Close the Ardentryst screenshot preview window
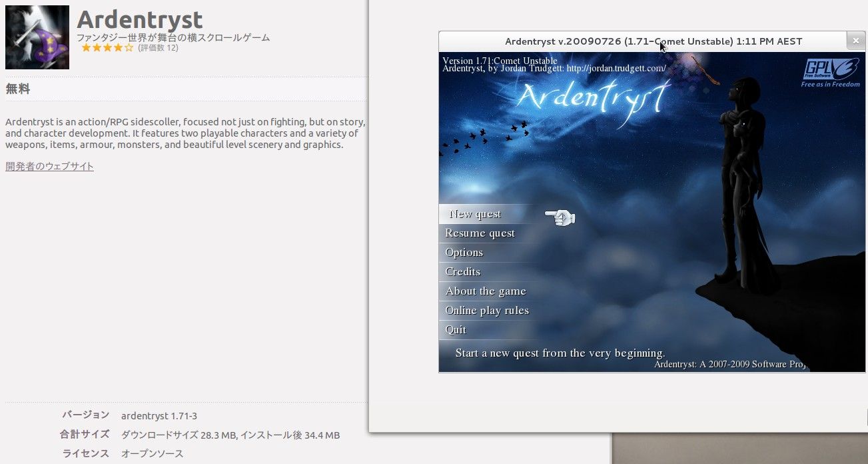868x464 pixels. click(856, 41)
